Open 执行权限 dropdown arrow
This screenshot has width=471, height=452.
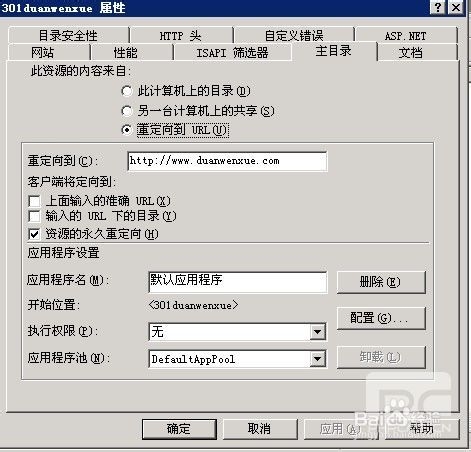point(317,332)
